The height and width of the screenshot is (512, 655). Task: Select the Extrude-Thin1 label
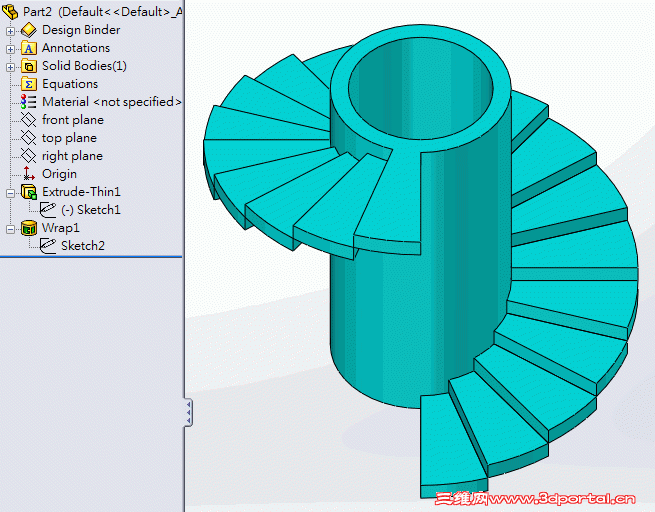tap(81, 192)
